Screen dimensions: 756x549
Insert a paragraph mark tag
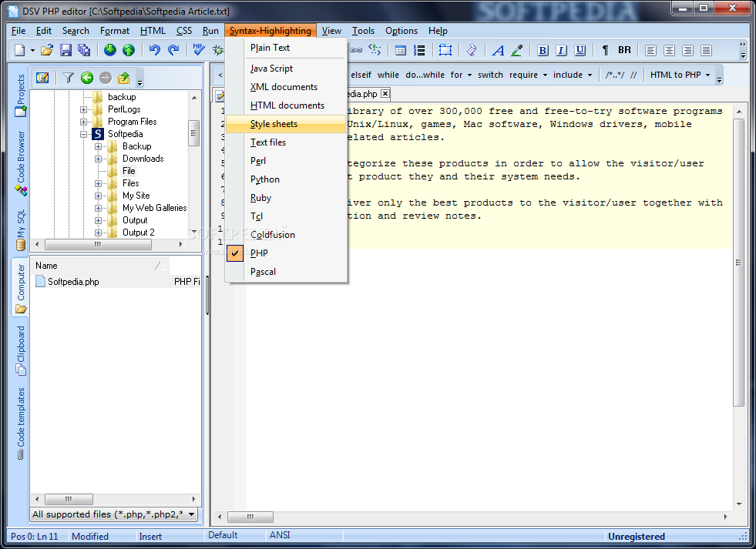click(605, 50)
